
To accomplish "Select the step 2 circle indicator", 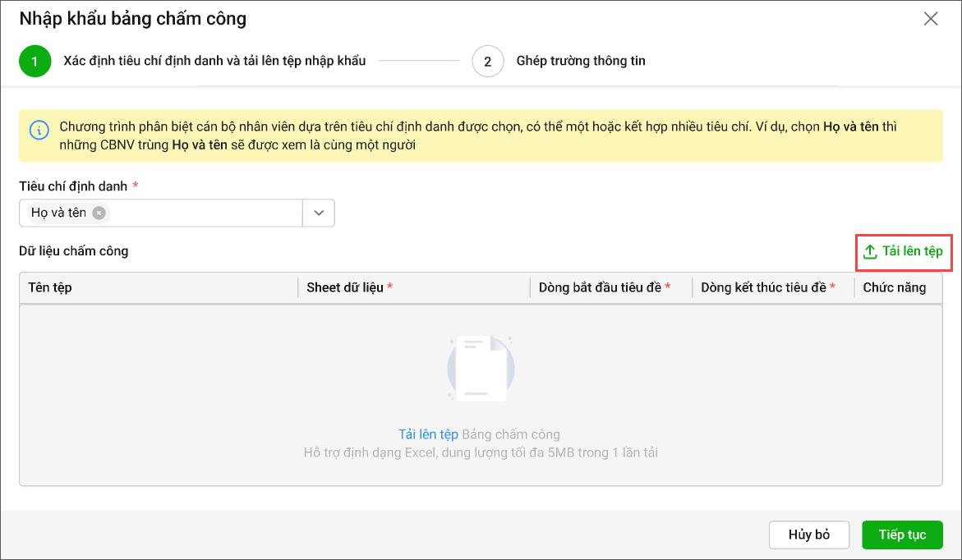I will point(487,62).
